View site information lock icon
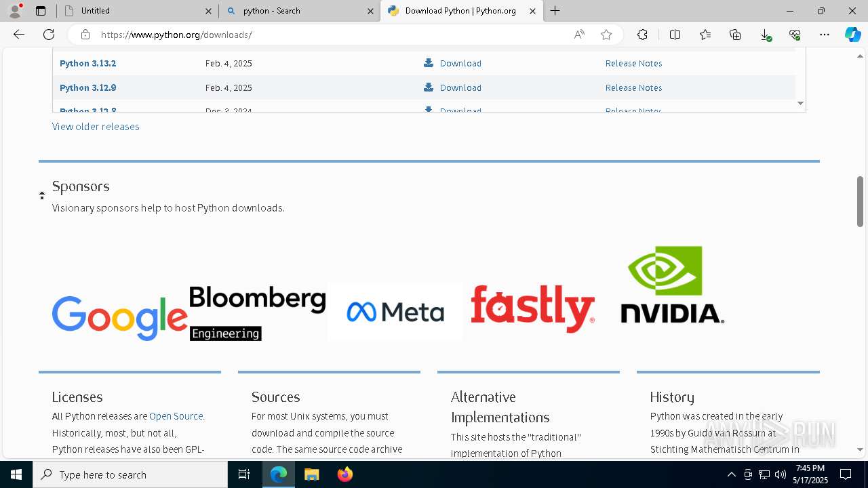 click(x=85, y=35)
